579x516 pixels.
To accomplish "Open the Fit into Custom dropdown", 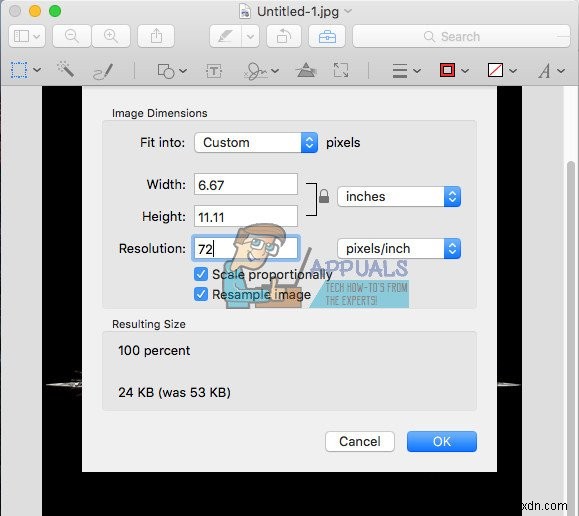I will click(256, 143).
